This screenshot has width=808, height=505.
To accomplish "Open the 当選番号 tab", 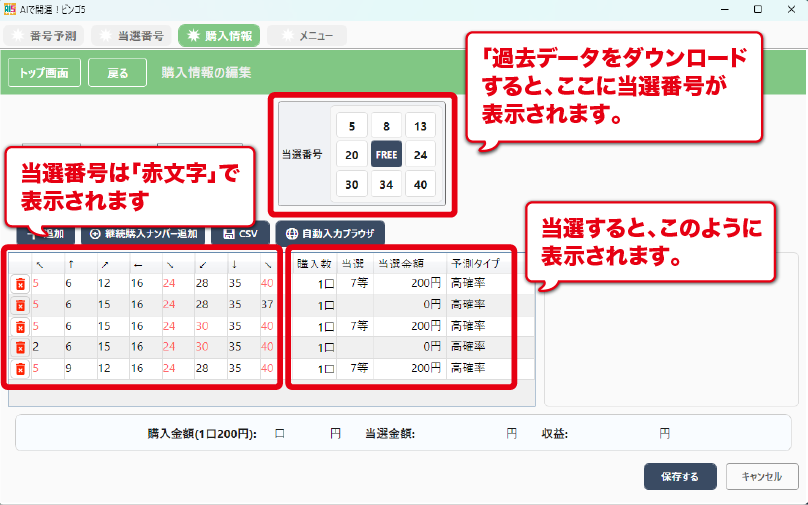I will coord(132,36).
